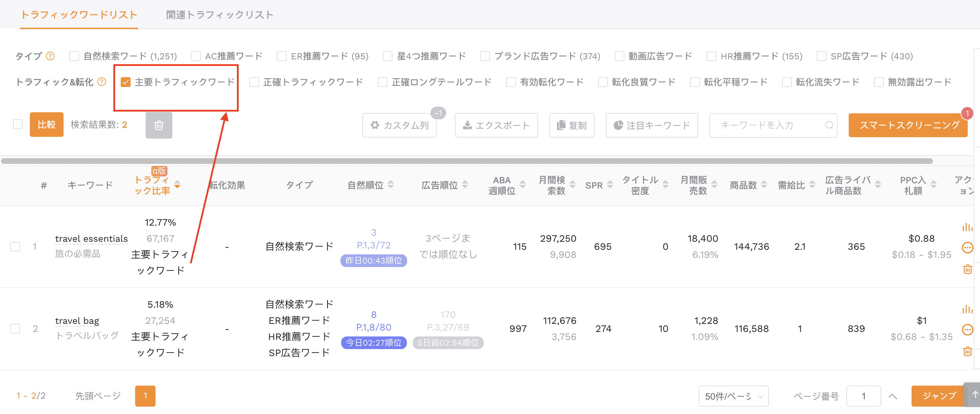
Task: Click the エクスポート button
Action: click(496, 125)
